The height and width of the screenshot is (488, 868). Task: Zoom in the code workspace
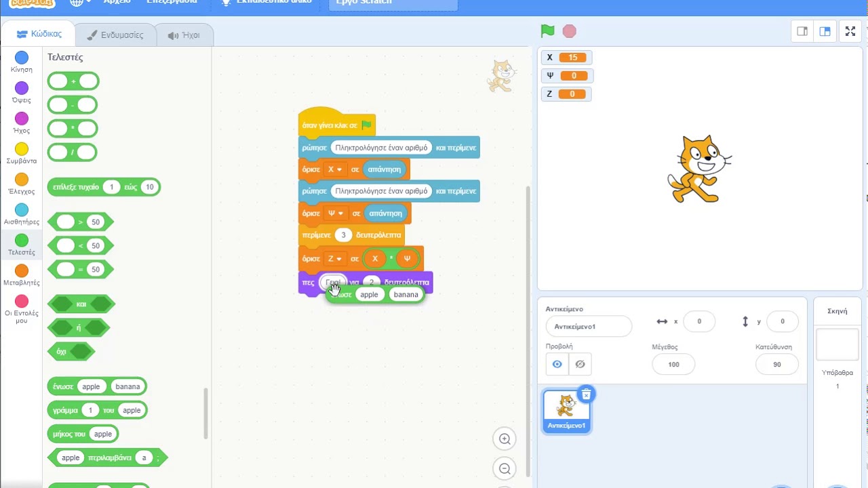[x=505, y=439]
